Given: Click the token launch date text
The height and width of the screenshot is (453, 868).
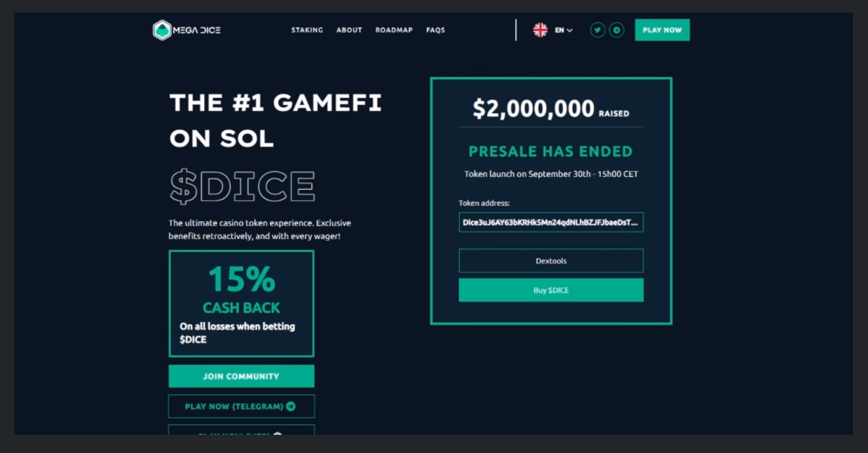Looking at the screenshot, I should [551, 174].
